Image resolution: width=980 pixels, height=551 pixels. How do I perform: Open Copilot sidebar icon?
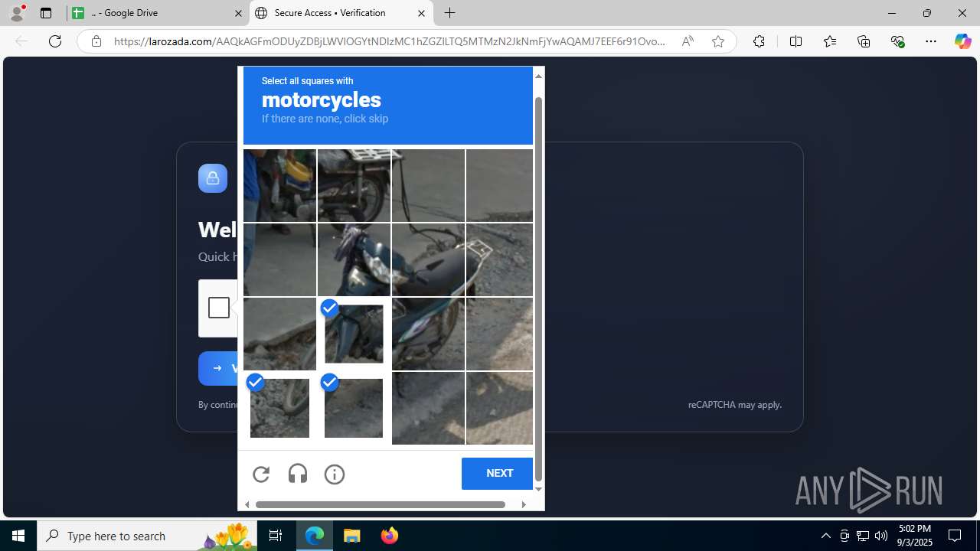[963, 41]
